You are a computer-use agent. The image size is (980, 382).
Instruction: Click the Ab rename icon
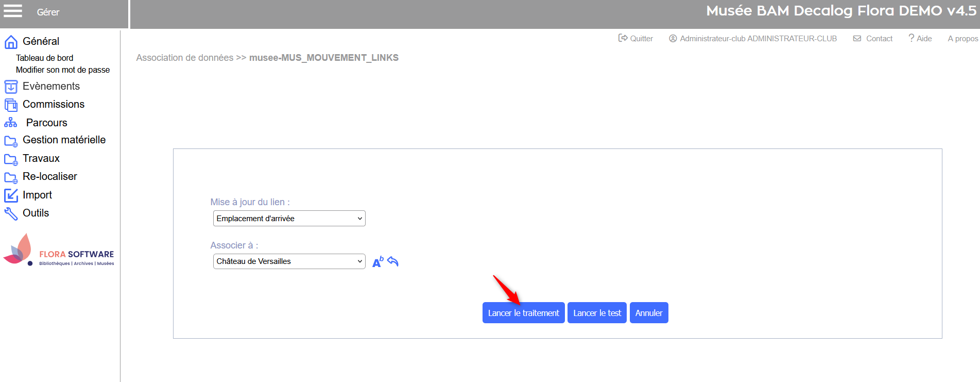pos(378,262)
